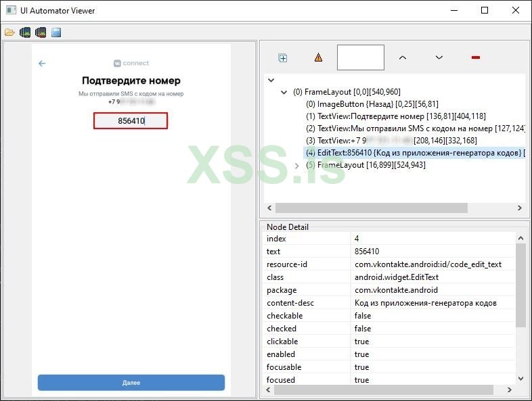
Task: Click Node Detail scroll-up arrow
Action: [x=520, y=238]
